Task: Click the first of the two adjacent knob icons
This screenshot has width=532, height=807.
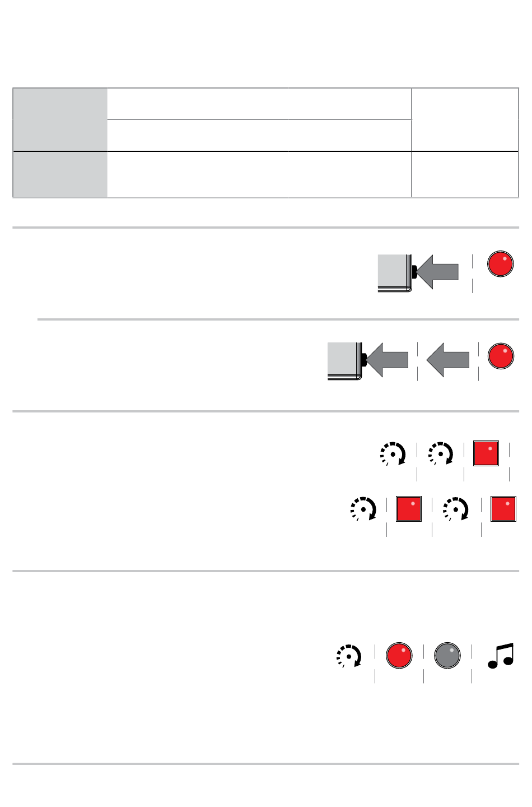Action: click(x=393, y=453)
